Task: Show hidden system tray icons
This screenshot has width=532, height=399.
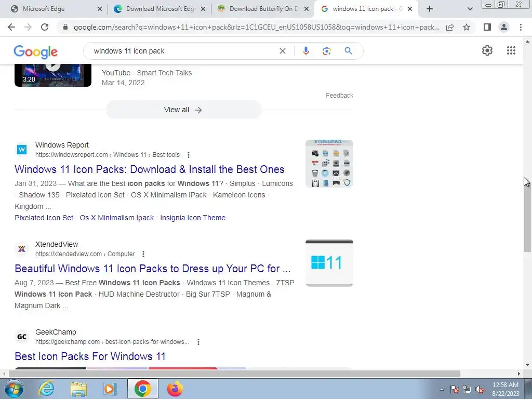Action: pos(442,390)
